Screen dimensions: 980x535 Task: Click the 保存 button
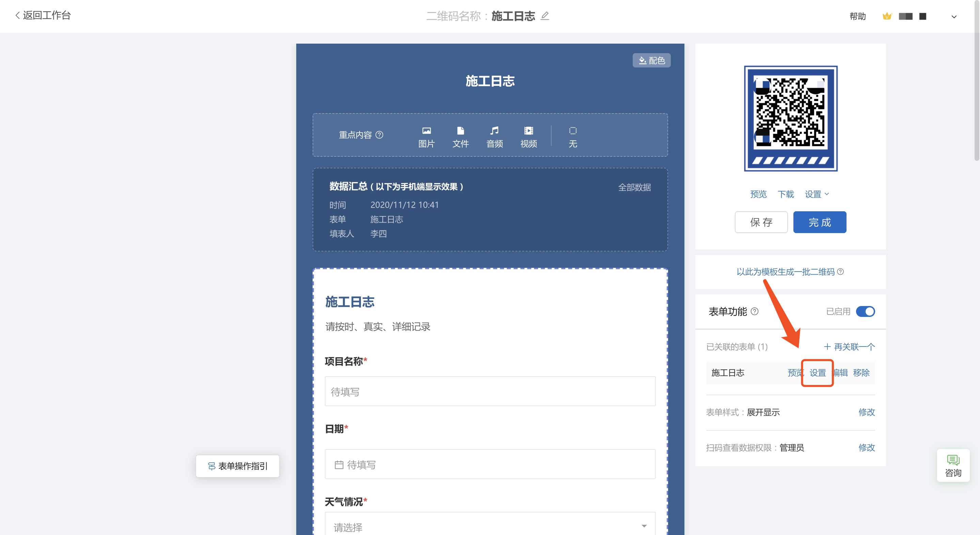pos(761,222)
